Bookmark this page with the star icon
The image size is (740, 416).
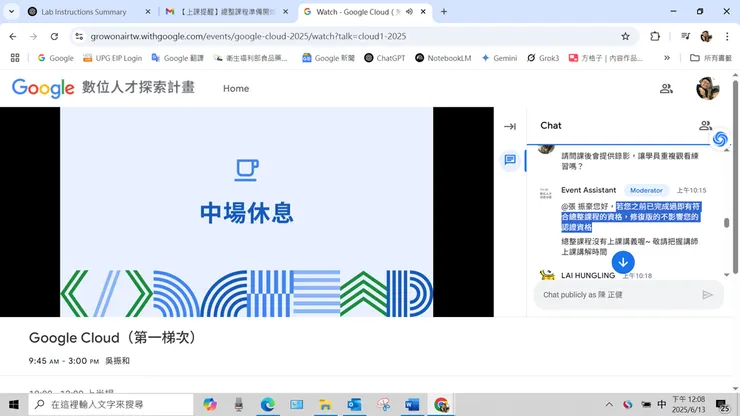click(x=625, y=36)
